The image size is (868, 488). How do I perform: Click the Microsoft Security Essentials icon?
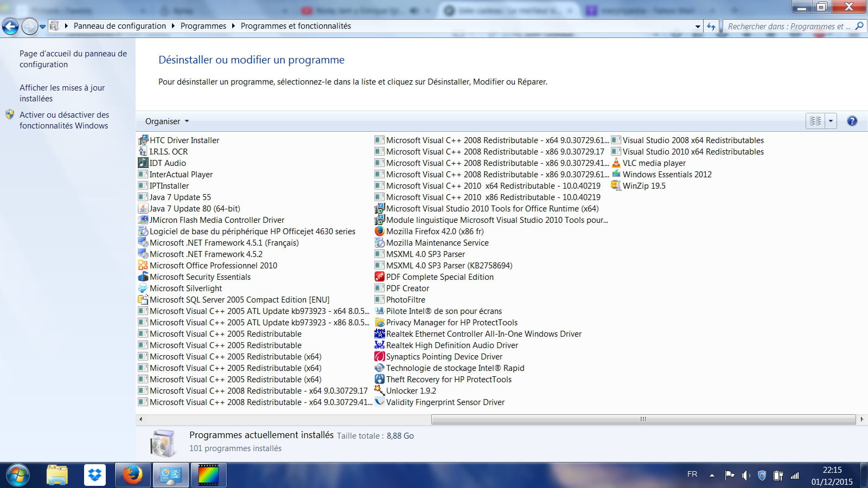(143, 277)
